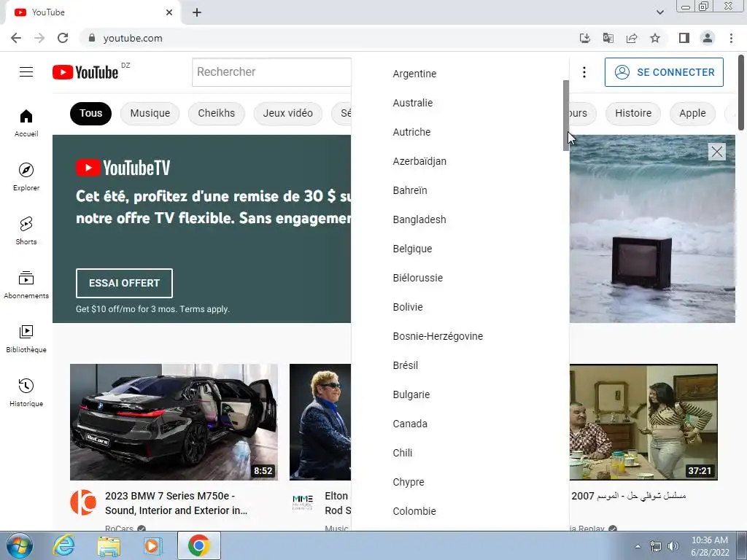
Task: Click the share page icon
Action: coord(632,38)
